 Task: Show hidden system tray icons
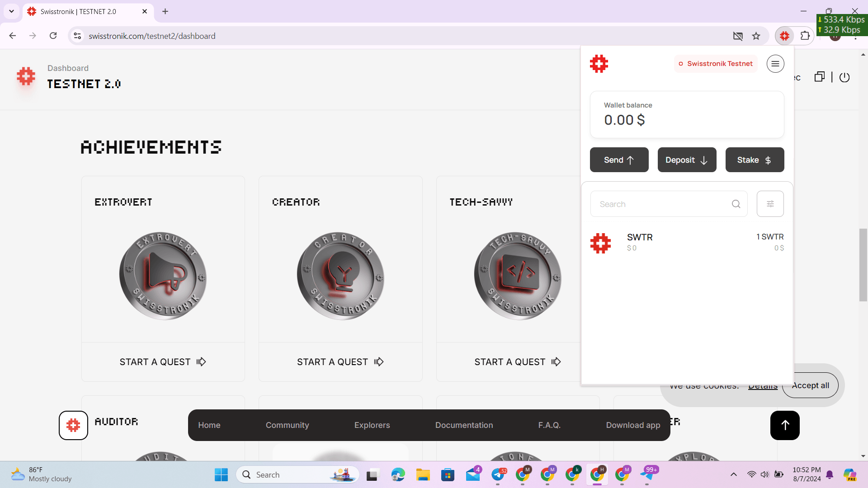click(x=733, y=474)
